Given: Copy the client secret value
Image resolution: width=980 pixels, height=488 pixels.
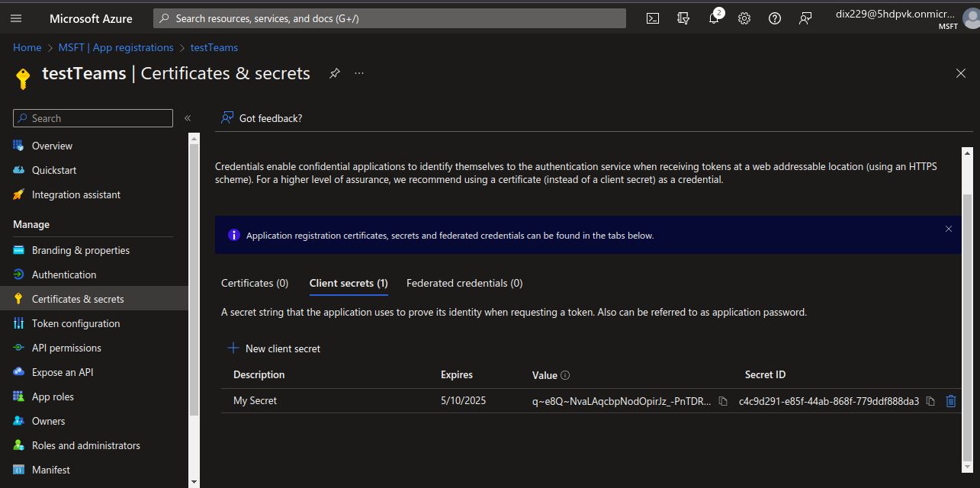Looking at the screenshot, I should click(x=723, y=401).
